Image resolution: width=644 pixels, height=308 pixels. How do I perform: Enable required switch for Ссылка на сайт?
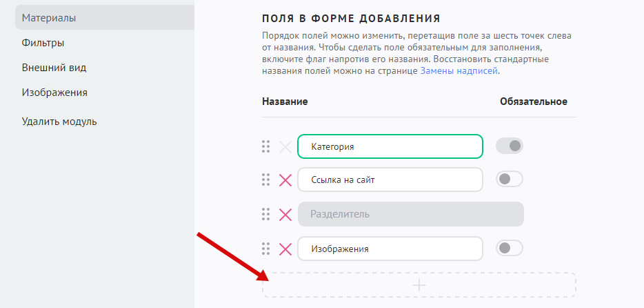(x=510, y=180)
